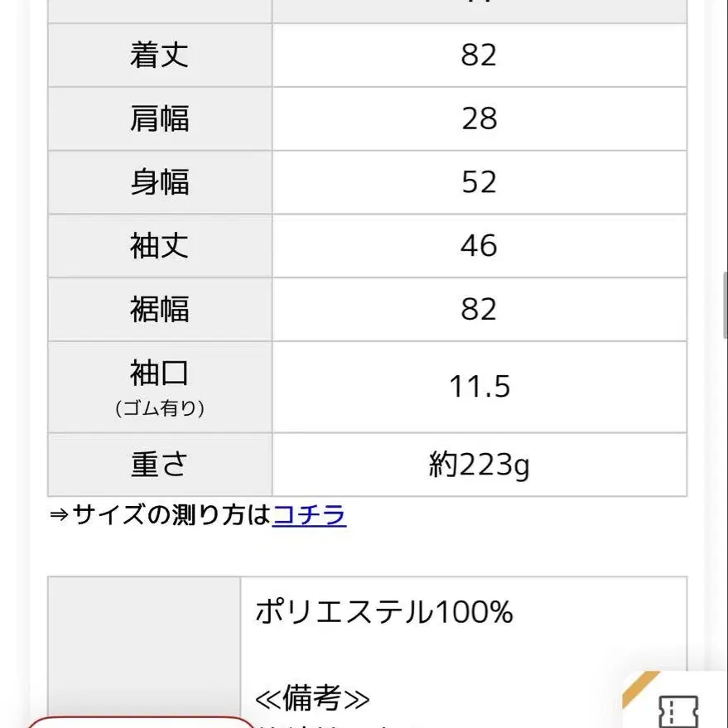Select the 重さ row label

coord(160,465)
